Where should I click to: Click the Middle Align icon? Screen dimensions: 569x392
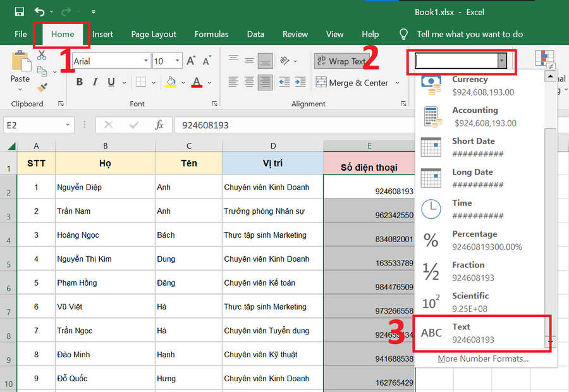click(x=249, y=60)
